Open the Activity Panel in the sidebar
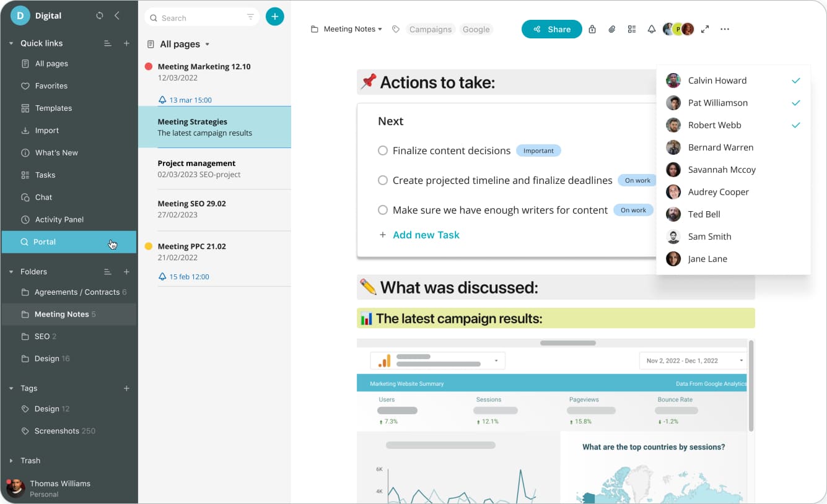The width and height of the screenshot is (827, 504). (58, 219)
